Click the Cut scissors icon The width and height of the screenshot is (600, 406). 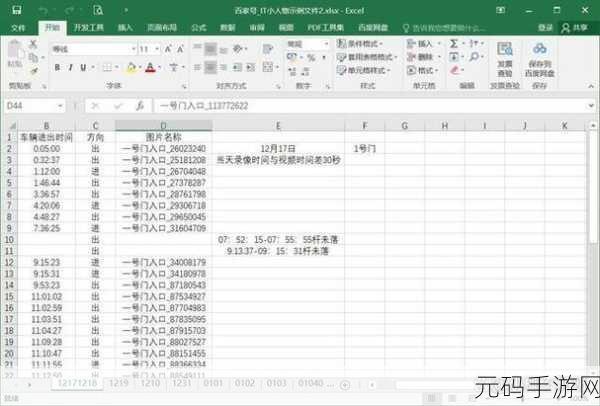33,44
